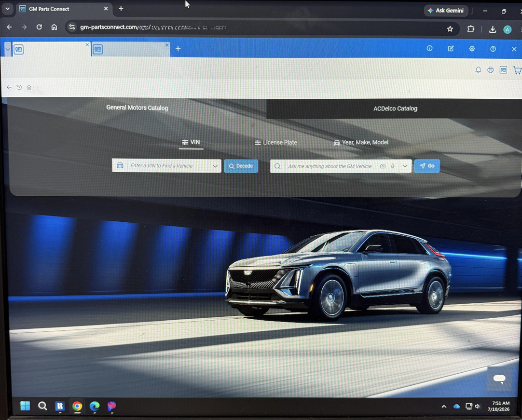This screenshot has width=522, height=420.
Task: Add a new catalog tab with plus
Action: [x=178, y=49]
